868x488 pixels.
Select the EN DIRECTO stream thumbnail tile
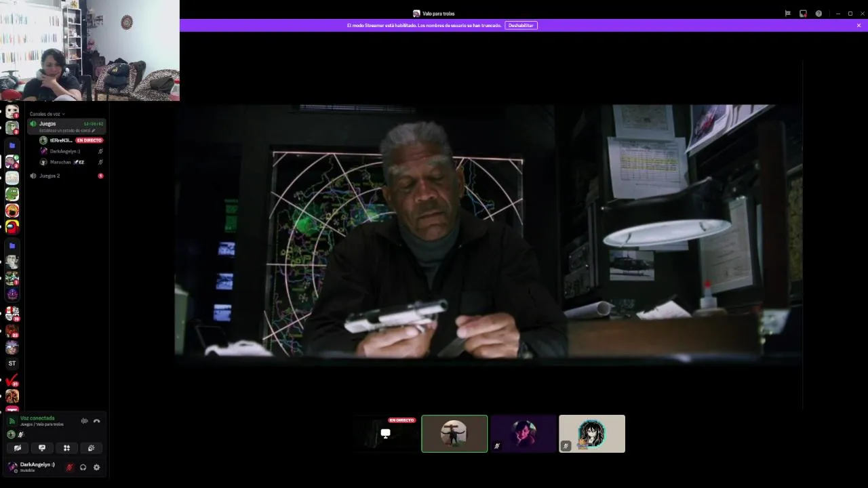tap(385, 434)
